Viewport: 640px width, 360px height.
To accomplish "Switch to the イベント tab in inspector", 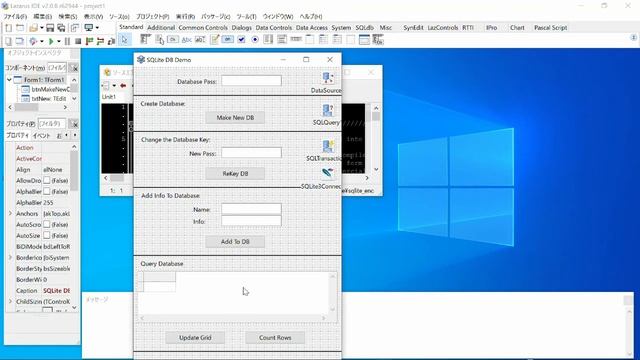I will (41, 136).
